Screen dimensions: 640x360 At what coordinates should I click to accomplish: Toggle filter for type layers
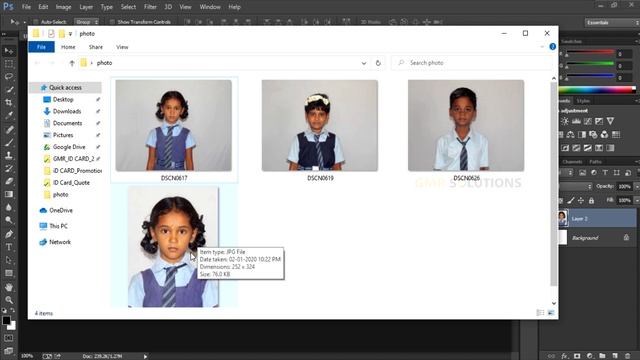click(605, 173)
